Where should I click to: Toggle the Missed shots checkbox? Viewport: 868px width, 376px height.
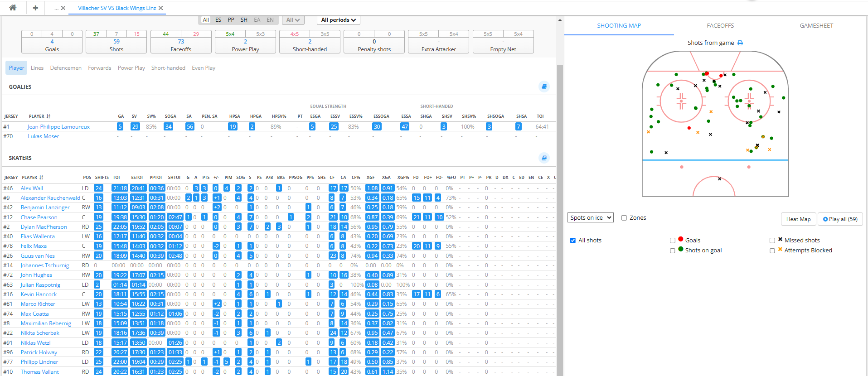pos(772,241)
